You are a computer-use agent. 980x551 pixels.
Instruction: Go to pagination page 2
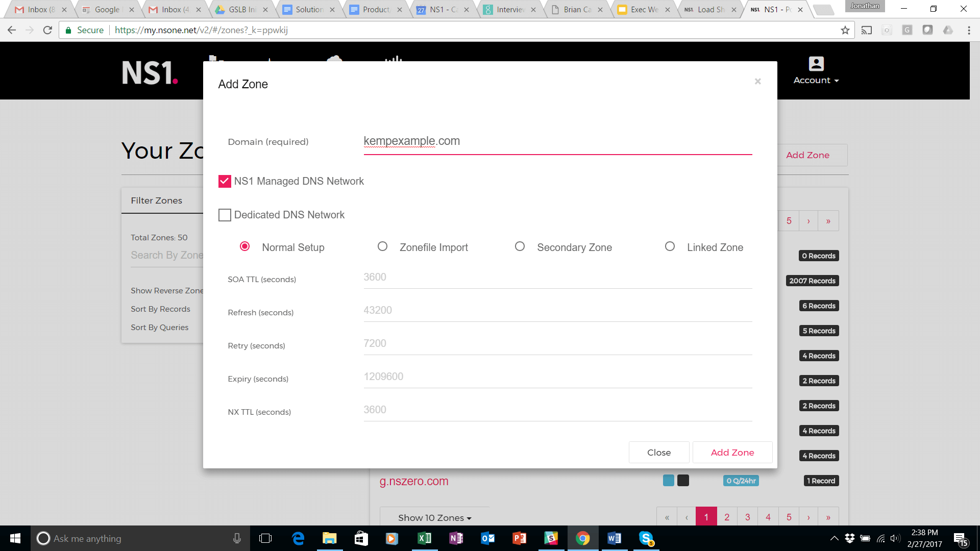(x=727, y=517)
